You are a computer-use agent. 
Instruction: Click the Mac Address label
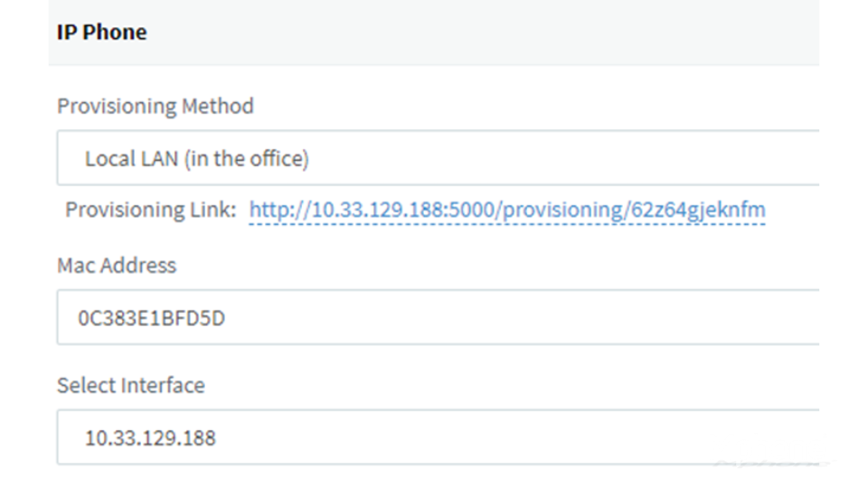pyautogui.click(x=117, y=266)
